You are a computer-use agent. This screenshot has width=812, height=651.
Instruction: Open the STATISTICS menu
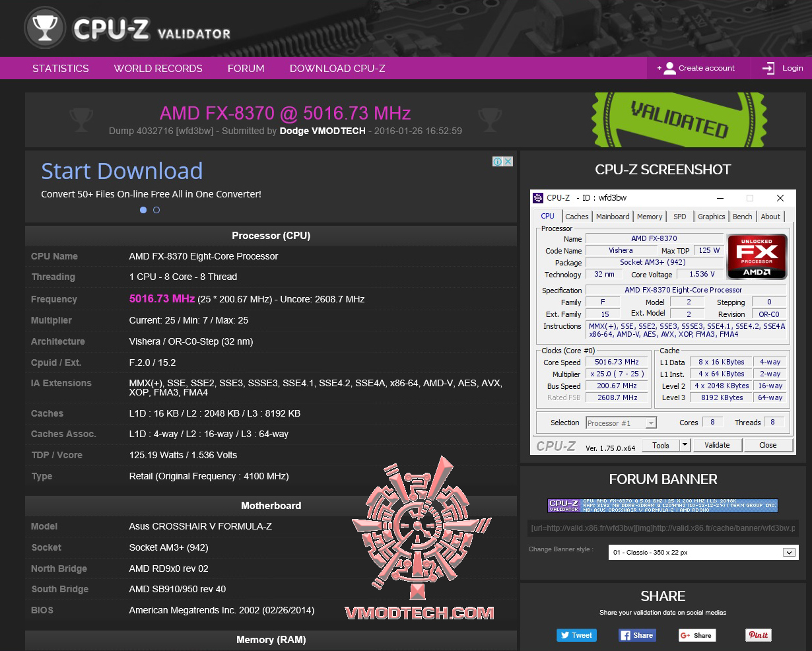click(61, 68)
